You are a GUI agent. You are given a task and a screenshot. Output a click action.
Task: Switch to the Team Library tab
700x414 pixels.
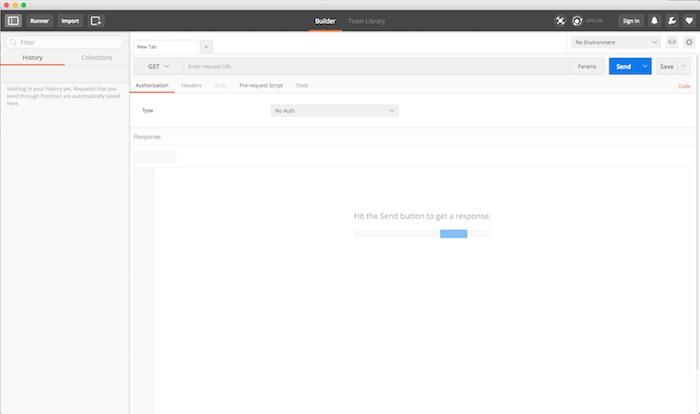(x=367, y=21)
